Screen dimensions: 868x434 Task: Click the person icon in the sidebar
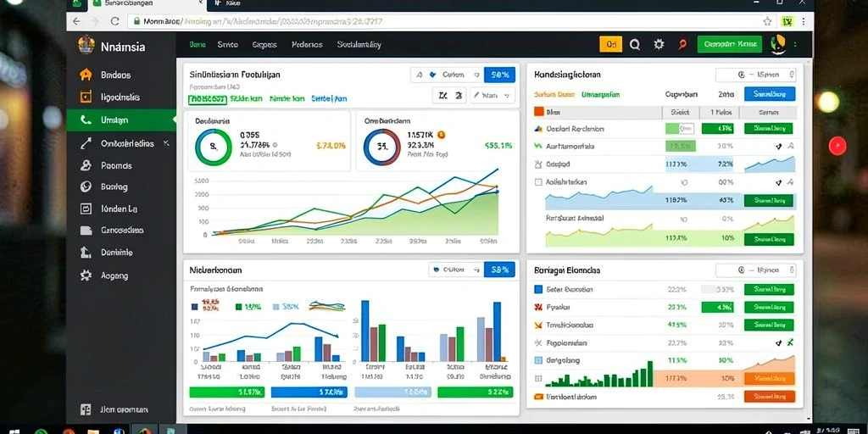click(86, 165)
